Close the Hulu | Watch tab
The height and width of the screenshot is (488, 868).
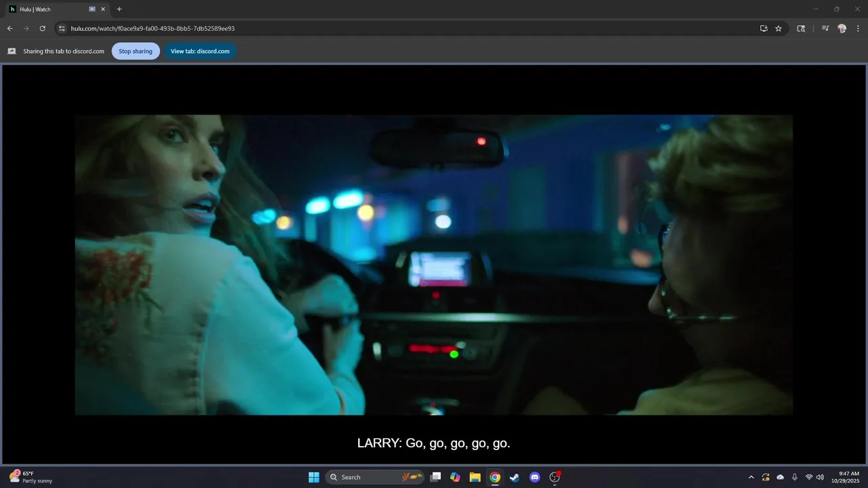click(103, 9)
